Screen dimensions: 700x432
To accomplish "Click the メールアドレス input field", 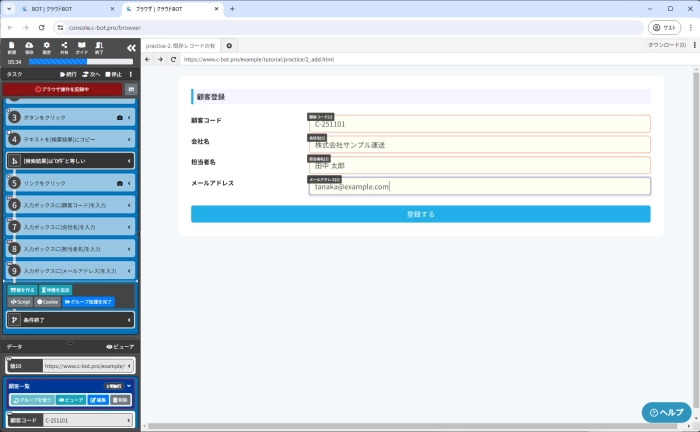I will (x=479, y=186).
